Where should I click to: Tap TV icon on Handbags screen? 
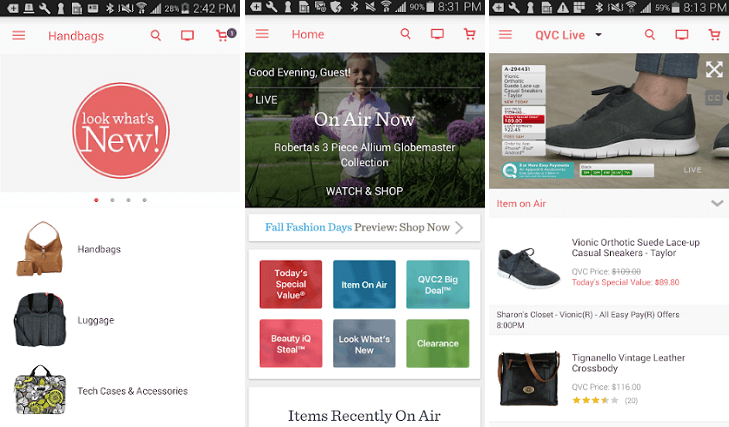click(x=187, y=36)
